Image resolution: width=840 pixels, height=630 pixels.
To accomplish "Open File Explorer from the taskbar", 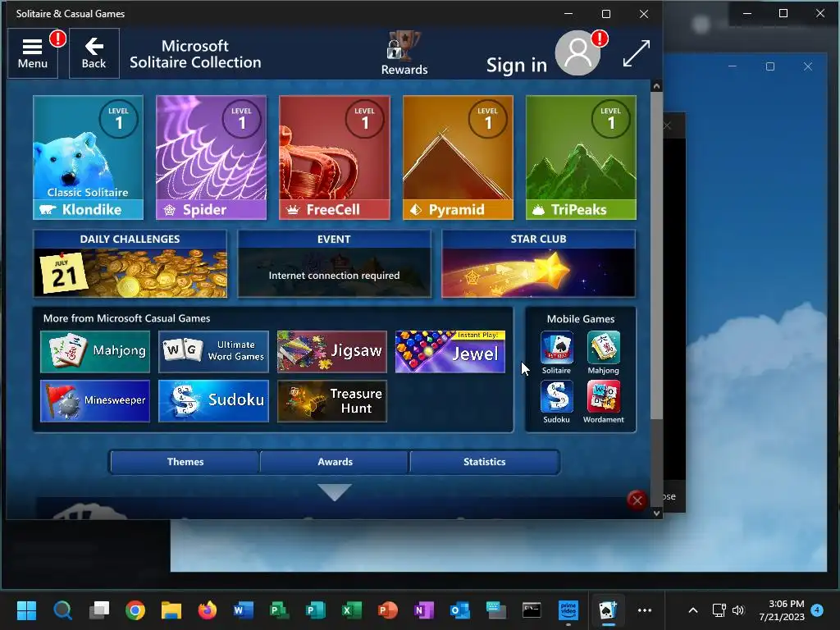I will [x=171, y=610].
